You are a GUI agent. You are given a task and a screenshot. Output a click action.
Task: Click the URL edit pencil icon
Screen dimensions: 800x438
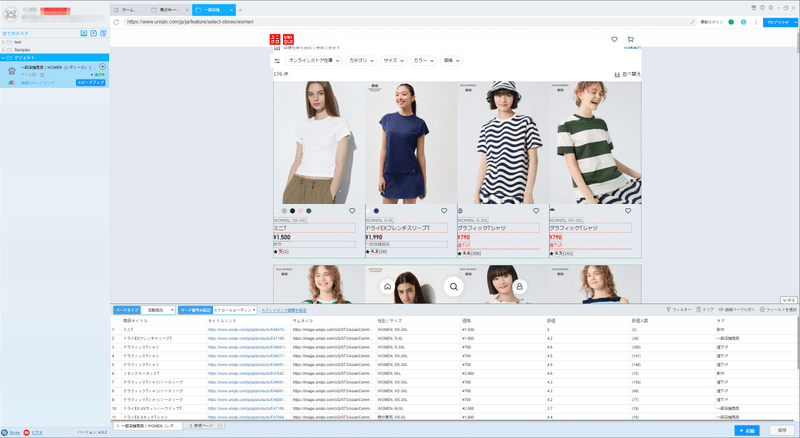(x=692, y=22)
